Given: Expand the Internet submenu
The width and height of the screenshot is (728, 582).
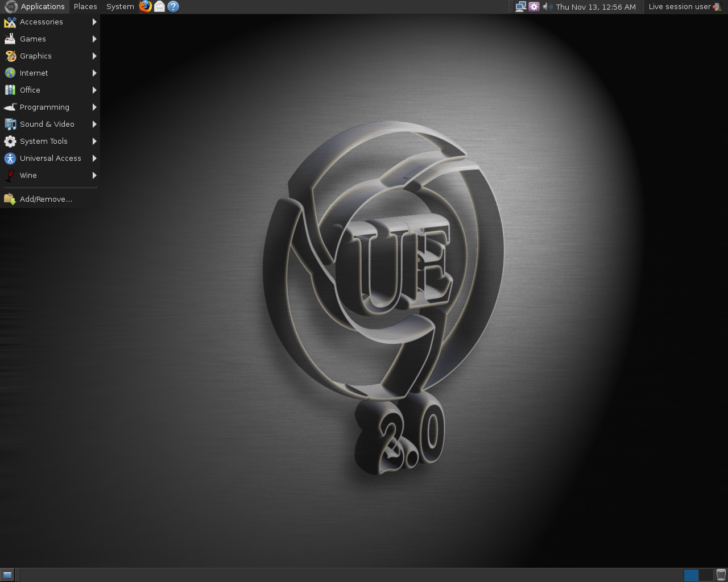Looking at the screenshot, I should point(50,73).
